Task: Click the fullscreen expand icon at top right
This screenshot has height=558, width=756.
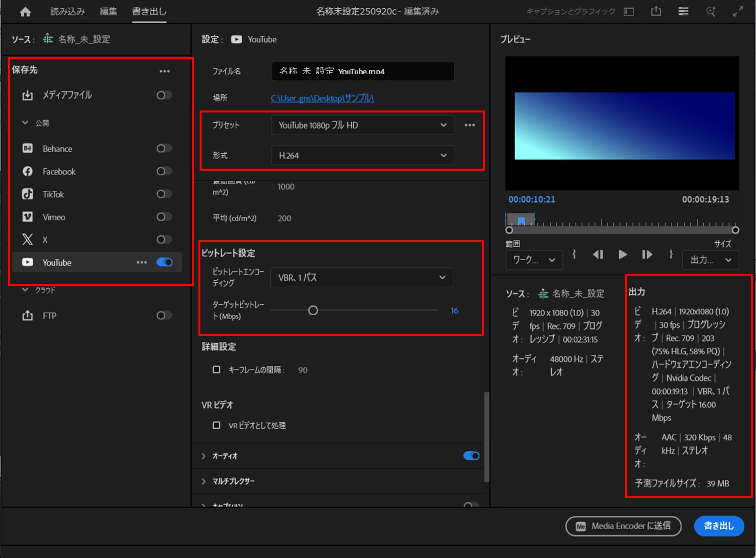Action: pos(738,11)
